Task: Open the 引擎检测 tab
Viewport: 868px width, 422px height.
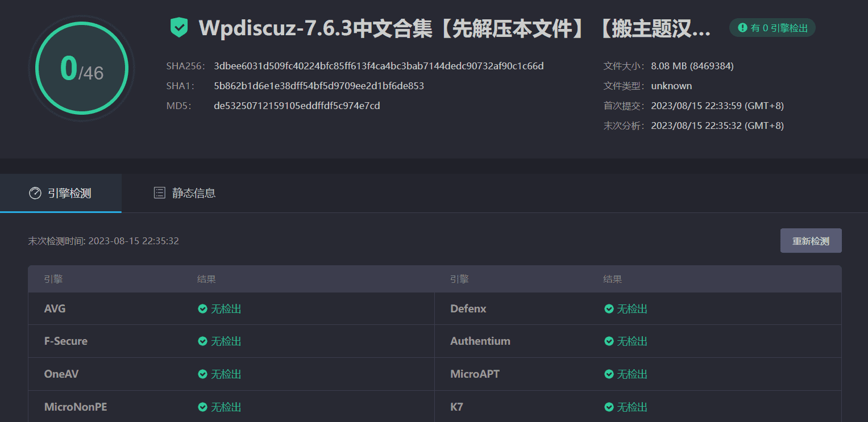Action: (x=60, y=193)
